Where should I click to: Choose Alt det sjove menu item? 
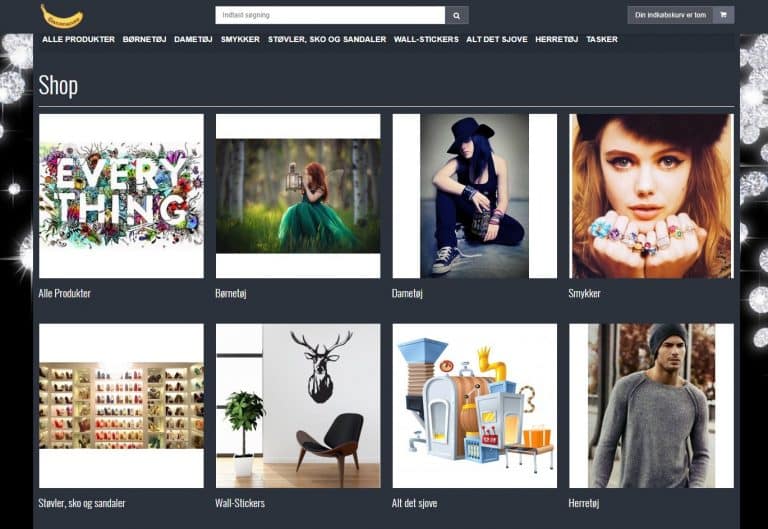[497, 39]
